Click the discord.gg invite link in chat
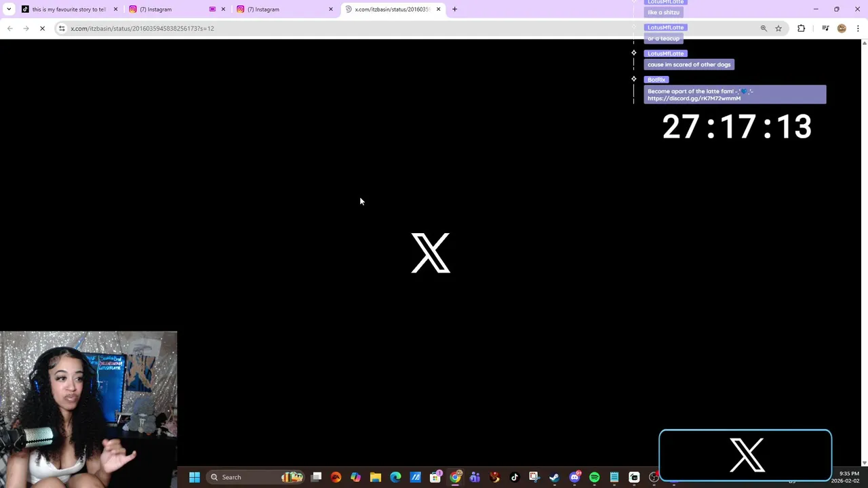The width and height of the screenshot is (868, 488). (x=694, y=98)
